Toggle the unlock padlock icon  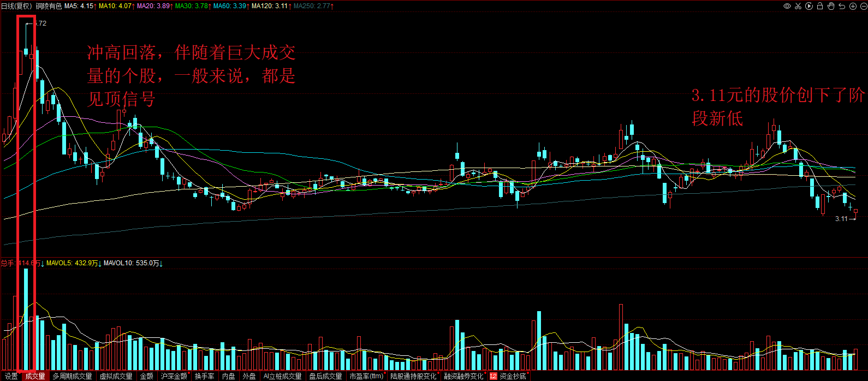(x=820, y=6)
